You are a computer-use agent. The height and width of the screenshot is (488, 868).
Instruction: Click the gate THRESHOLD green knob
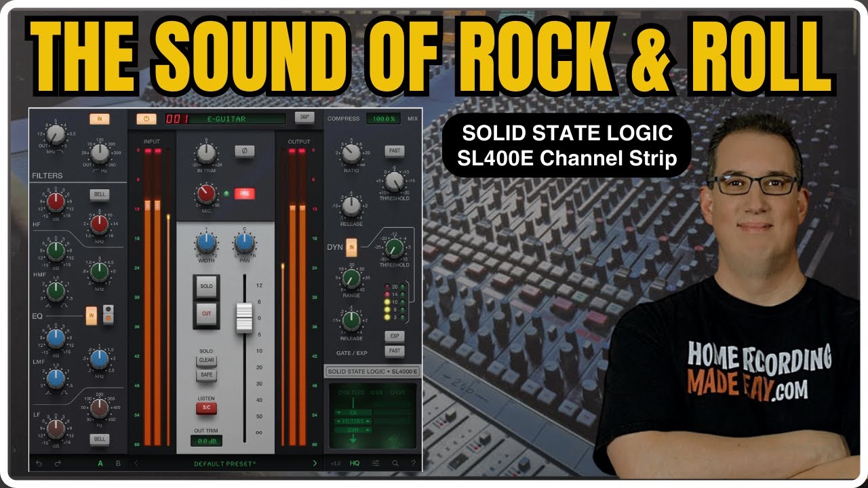394,248
